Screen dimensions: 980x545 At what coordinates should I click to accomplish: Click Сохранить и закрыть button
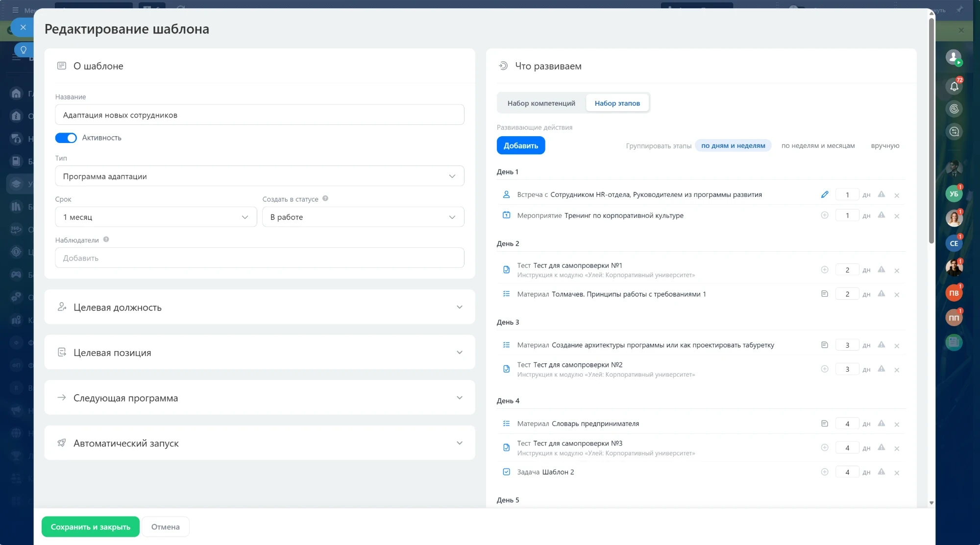point(90,527)
